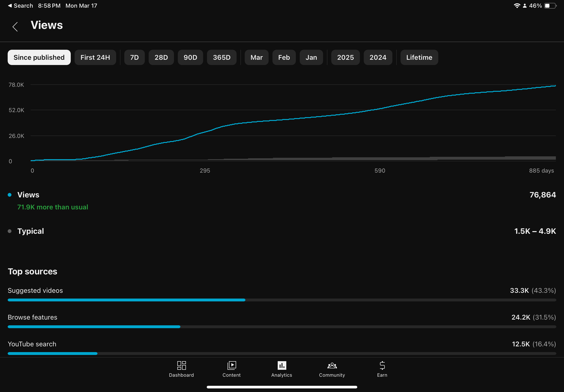564x392 pixels.
Task: Open the Community tab icon
Action: pyautogui.click(x=332, y=365)
